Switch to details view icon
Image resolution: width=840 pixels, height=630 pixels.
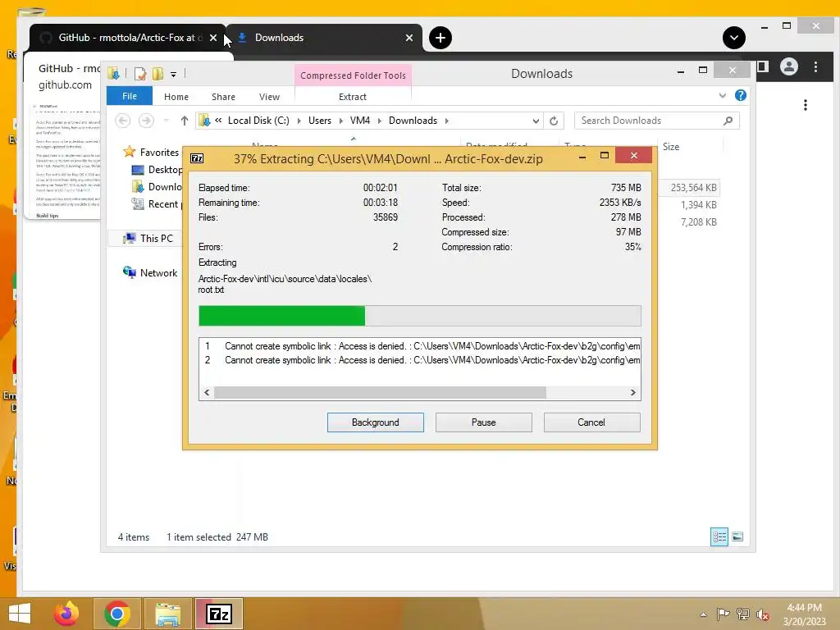[x=719, y=536]
